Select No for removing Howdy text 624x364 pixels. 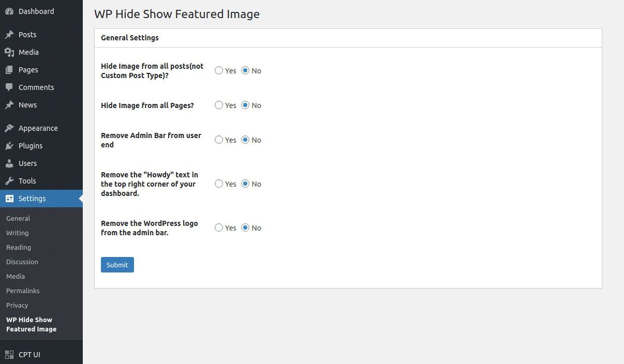(245, 184)
